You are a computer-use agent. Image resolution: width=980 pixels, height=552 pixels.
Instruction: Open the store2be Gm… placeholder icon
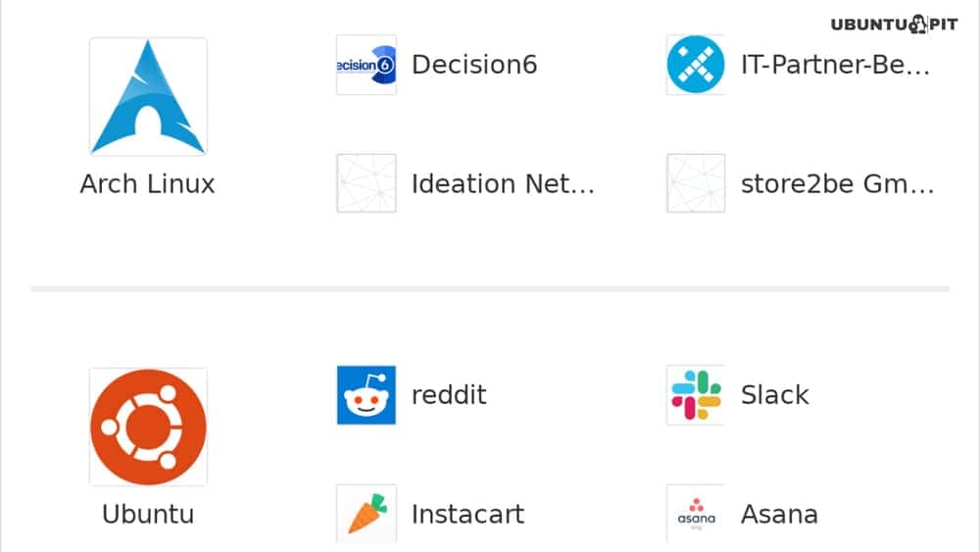point(696,183)
